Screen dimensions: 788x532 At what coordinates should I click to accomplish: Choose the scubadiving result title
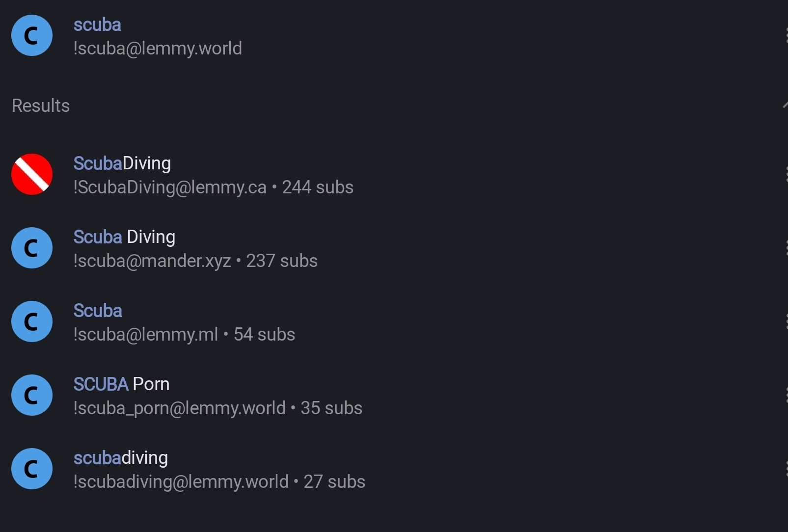[x=121, y=458]
